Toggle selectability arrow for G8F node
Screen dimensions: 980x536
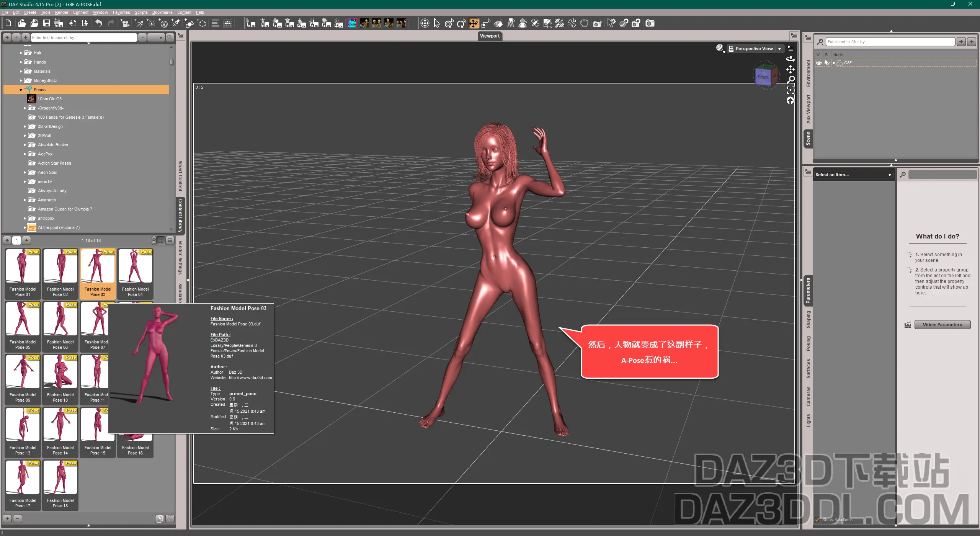[827, 63]
